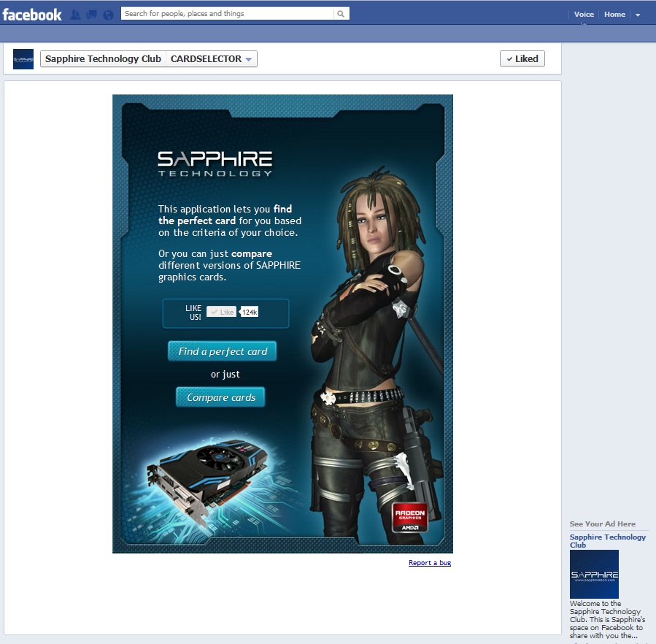Go to the Home menu item
Image resolution: width=656 pixels, height=644 pixels.
point(614,15)
